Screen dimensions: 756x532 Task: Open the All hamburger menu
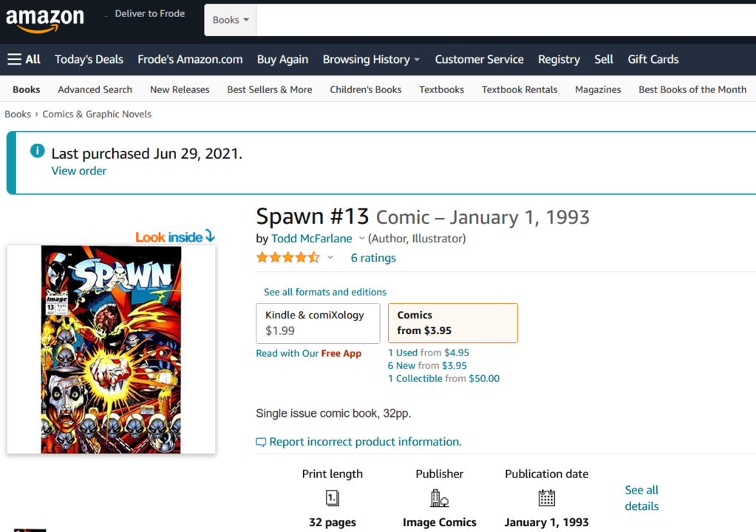click(x=24, y=59)
